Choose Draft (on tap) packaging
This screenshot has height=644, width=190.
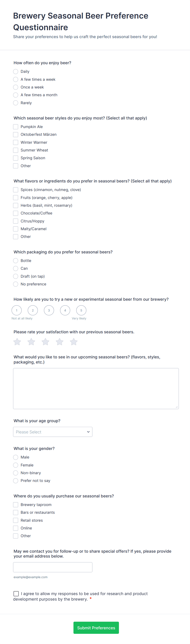[x=16, y=276]
